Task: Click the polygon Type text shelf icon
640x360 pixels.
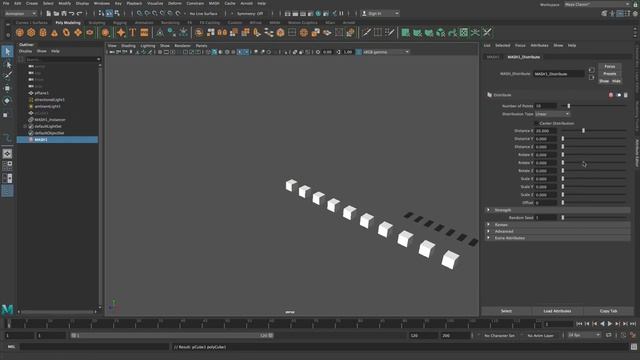Action: [133, 32]
